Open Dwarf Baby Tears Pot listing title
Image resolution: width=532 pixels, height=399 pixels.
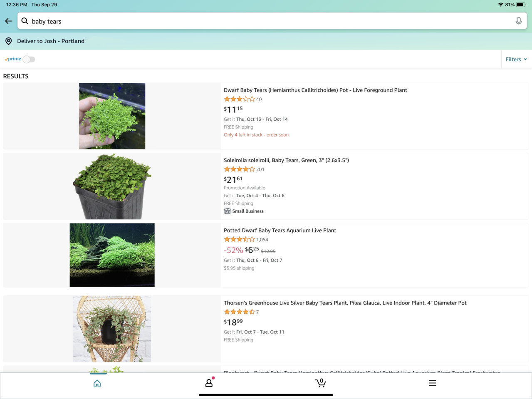[x=315, y=90]
